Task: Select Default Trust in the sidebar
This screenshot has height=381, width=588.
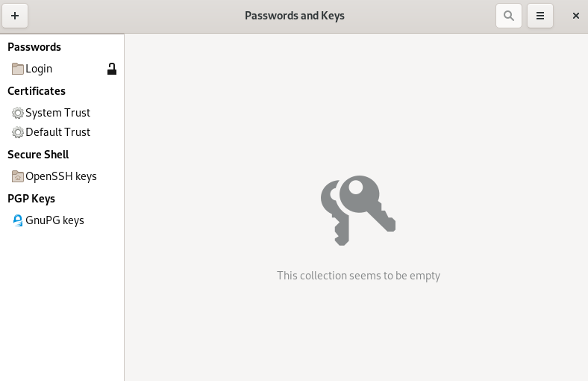Action: point(57,132)
